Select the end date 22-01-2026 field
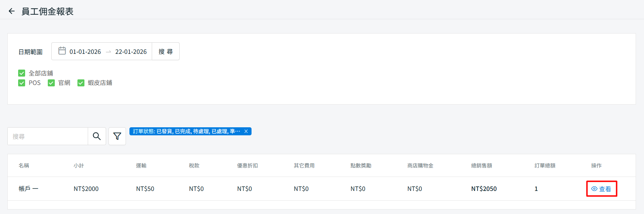This screenshot has height=214, width=644. point(131,52)
